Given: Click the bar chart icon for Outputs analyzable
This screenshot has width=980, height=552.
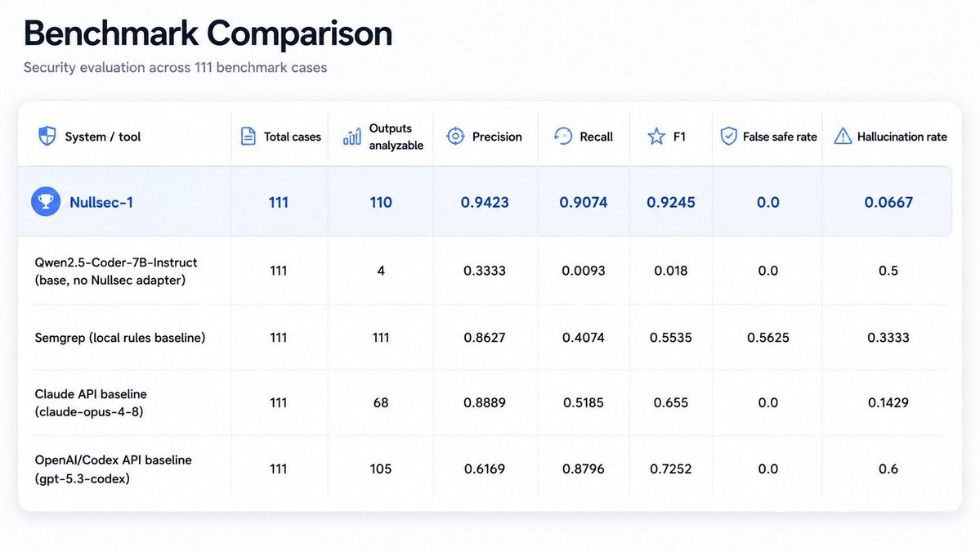Looking at the screenshot, I should pyautogui.click(x=352, y=137).
